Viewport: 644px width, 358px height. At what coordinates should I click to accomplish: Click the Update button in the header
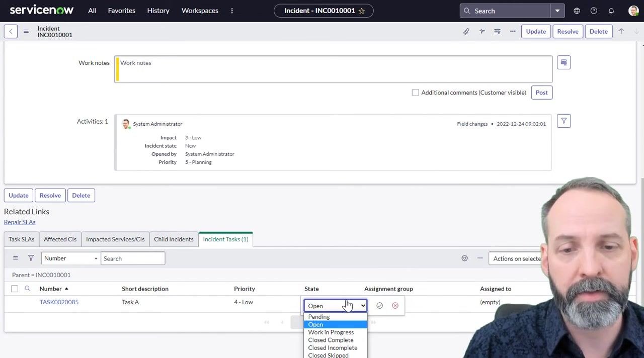[536, 32]
